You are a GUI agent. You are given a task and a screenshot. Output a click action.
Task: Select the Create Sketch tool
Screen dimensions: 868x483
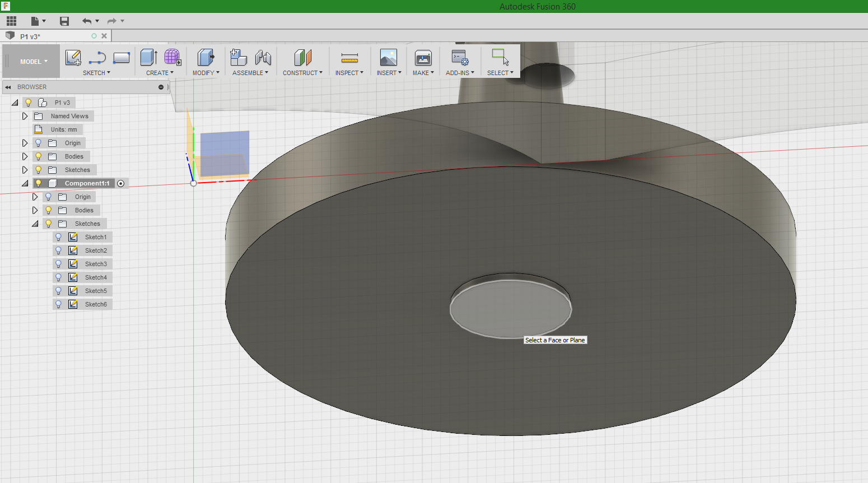coord(73,58)
